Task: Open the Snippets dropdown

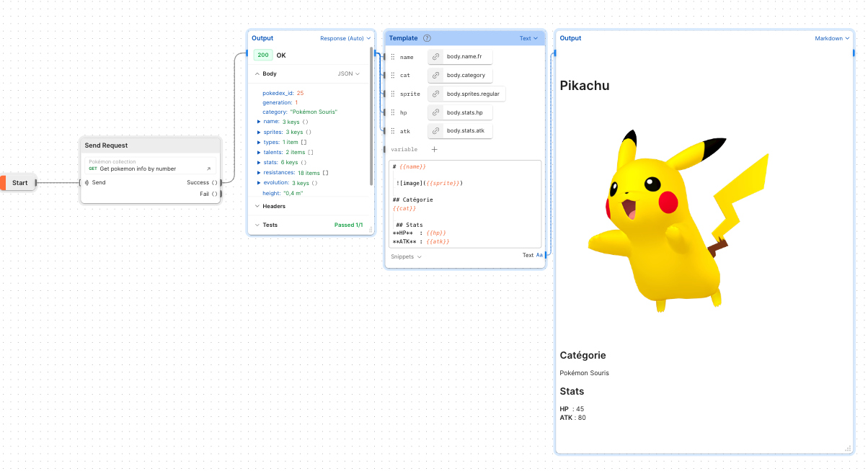Action: 406,256
